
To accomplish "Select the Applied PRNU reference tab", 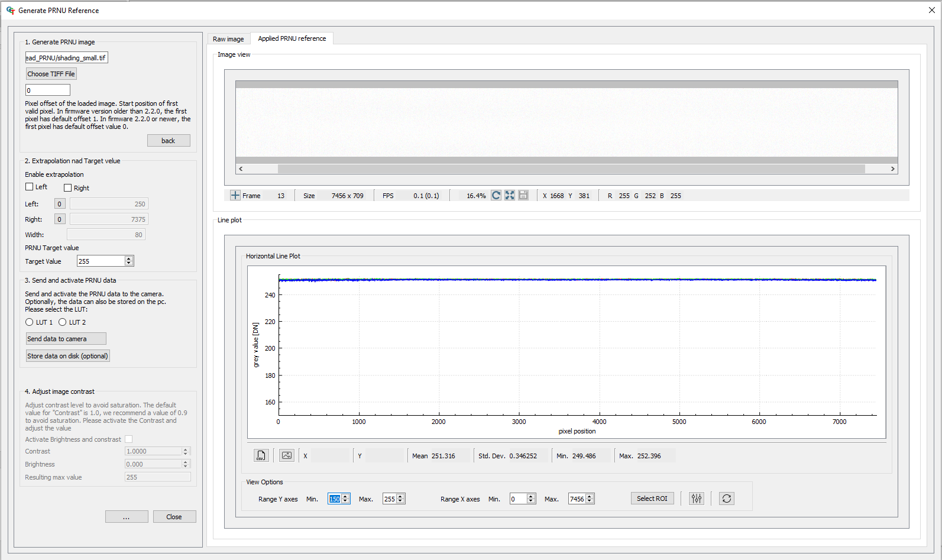I will click(292, 38).
